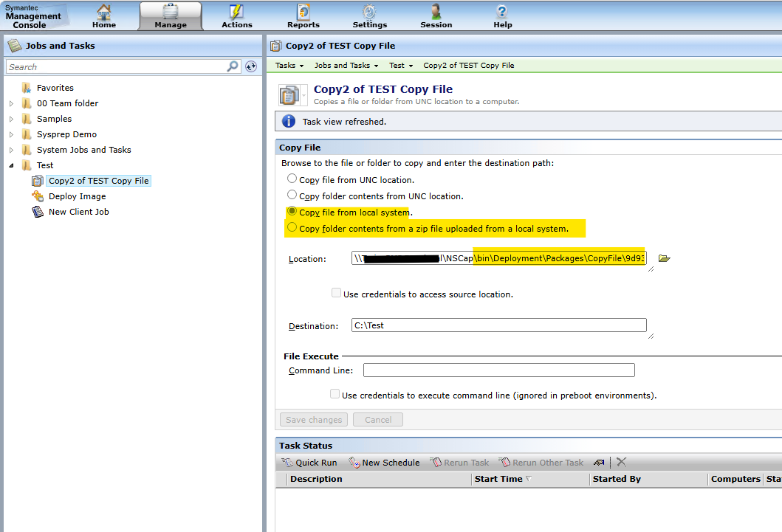Click the Location path field
The image size is (782, 532).
[x=498, y=258]
